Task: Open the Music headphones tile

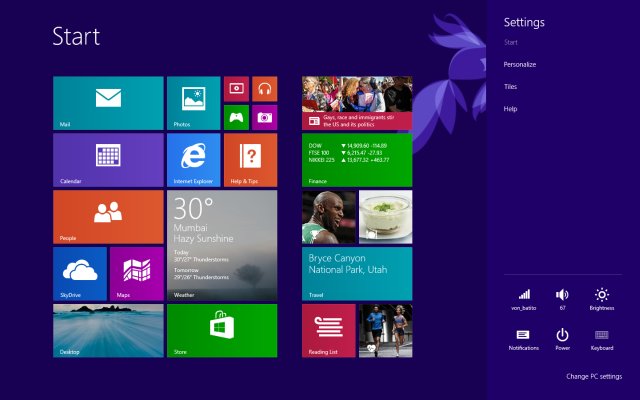Action: click(264, 88)
